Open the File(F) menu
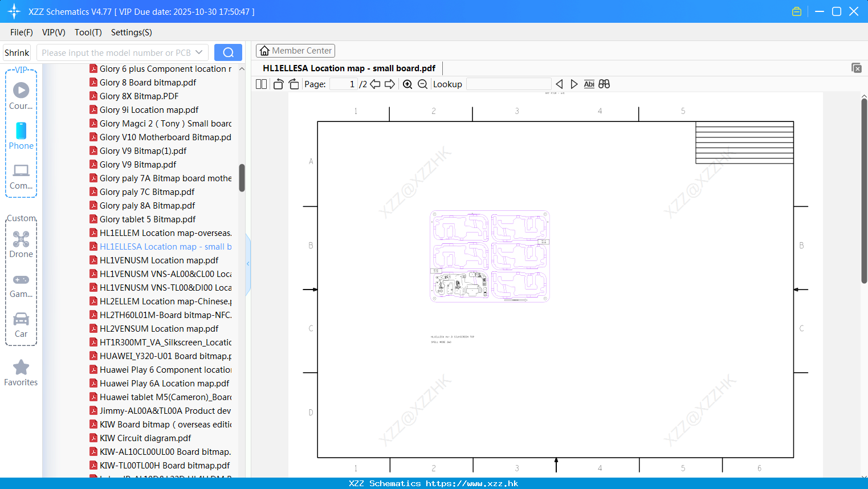The image size is (868, 489). [x=22, y=32]
